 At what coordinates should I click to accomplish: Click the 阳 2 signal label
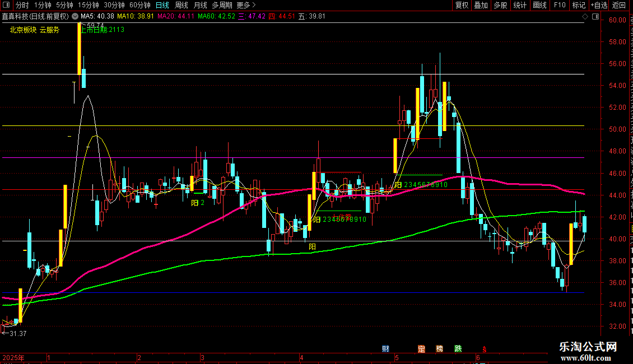(198, 203)
